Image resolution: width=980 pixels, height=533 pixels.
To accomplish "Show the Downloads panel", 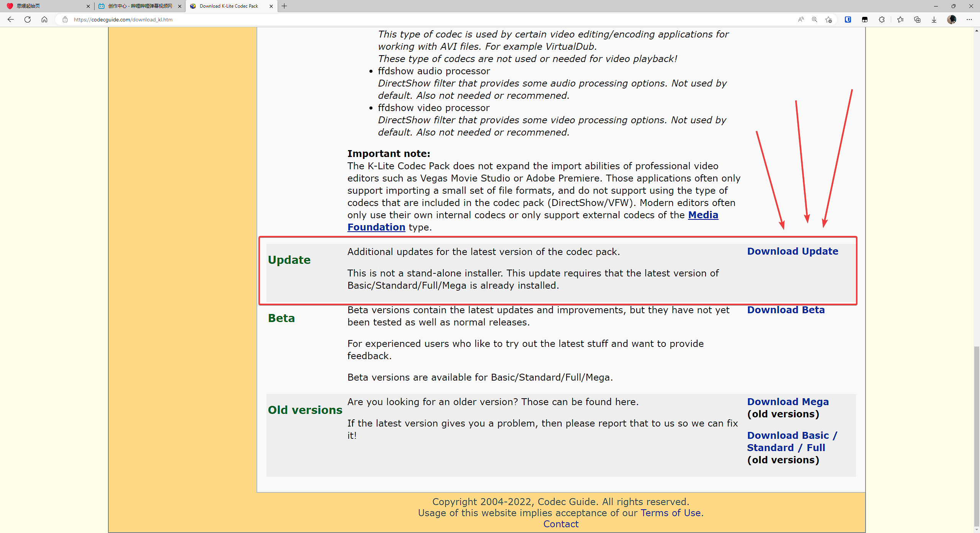I will click(934, 20).
